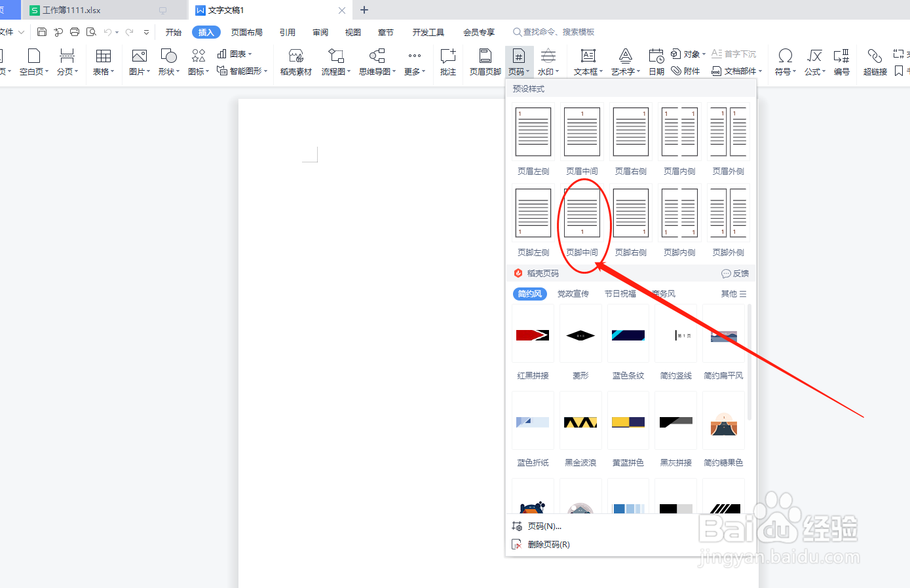This screenshot has width=910, height=588.
Task: Expand the 其他 (Other) category list
Action: (x=734, y=294)
